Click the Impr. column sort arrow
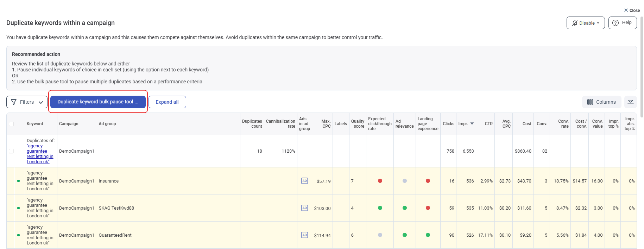The width and height of the screenshot is (644, 249). pyautogui.click(x=472, y=124)
